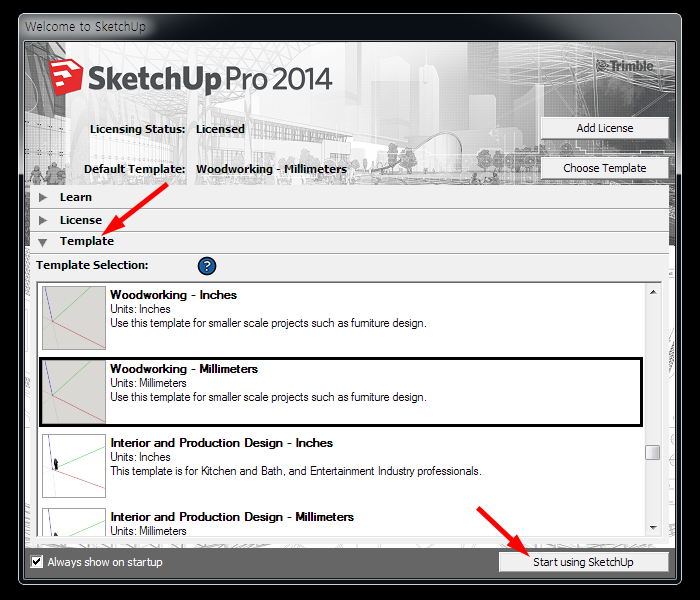This screenshot has width=700, height=600.
Task: Click the Licensed status value text
Action: 220,129
